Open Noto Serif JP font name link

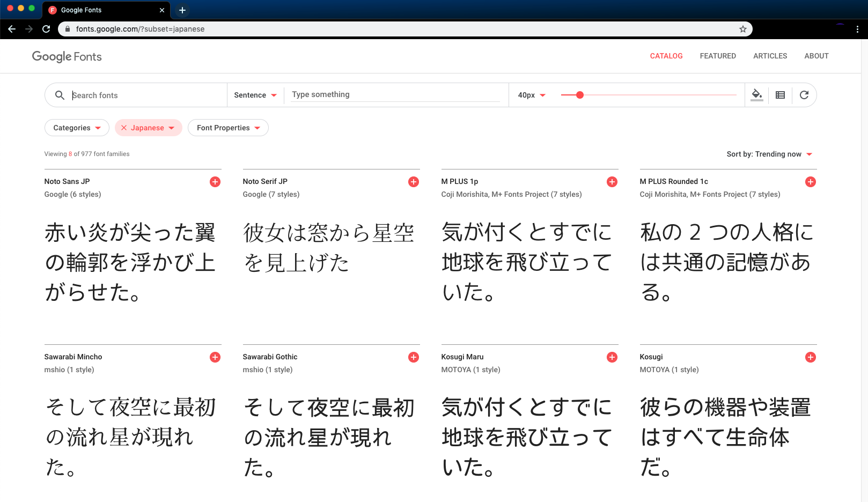tap(265, 181)
